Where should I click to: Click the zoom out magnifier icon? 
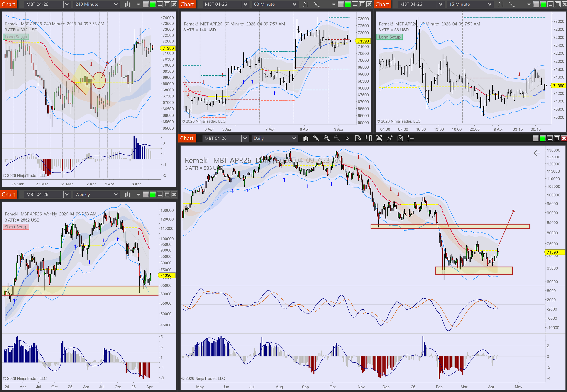(x=337, y=139)
